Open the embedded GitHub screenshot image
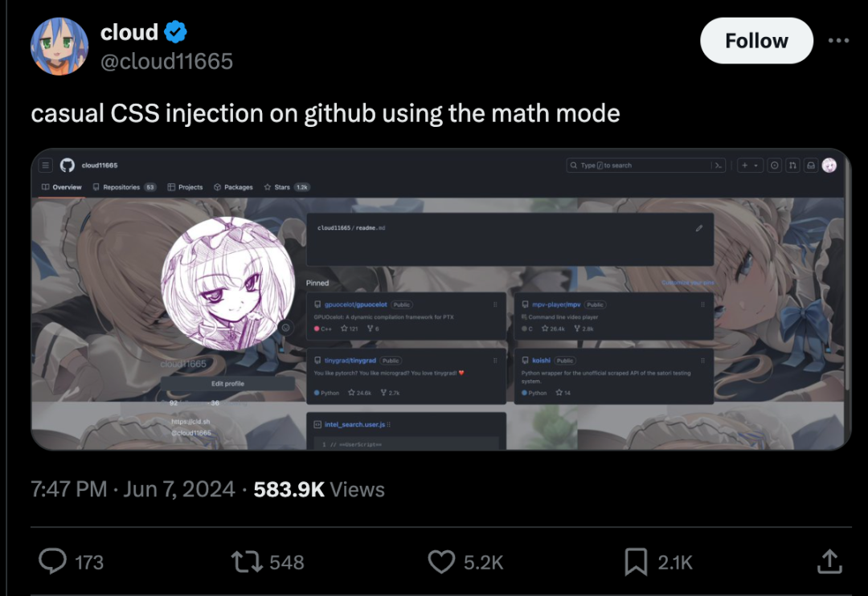Image resolution: width=868 pixels, height=596 pixels. [440, 299]
